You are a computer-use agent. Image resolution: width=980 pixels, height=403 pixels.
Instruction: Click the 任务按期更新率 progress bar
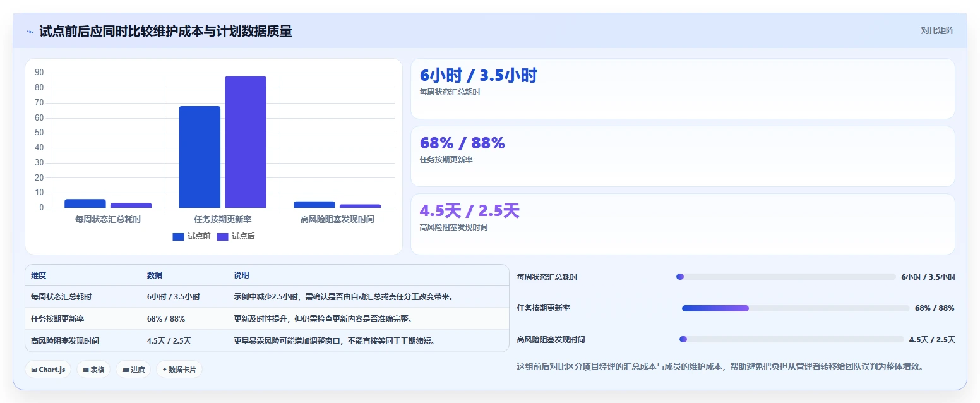pos(796,308)
